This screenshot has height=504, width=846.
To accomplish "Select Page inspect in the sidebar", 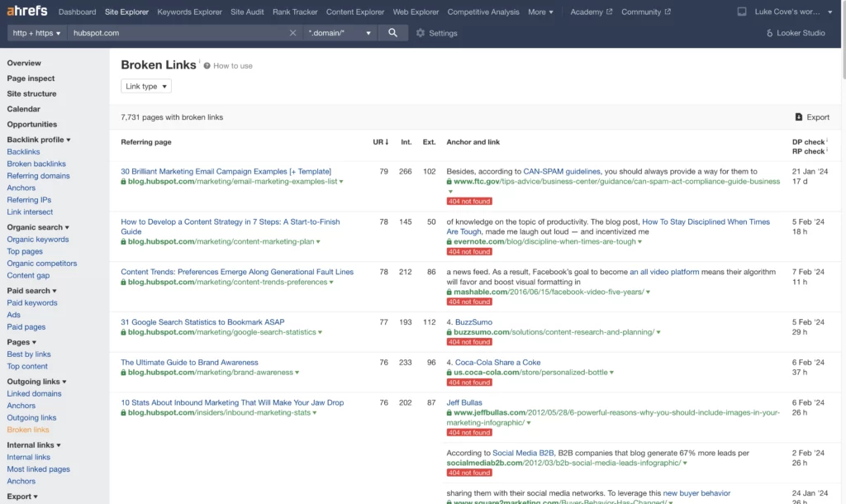I will click(31, 78).
